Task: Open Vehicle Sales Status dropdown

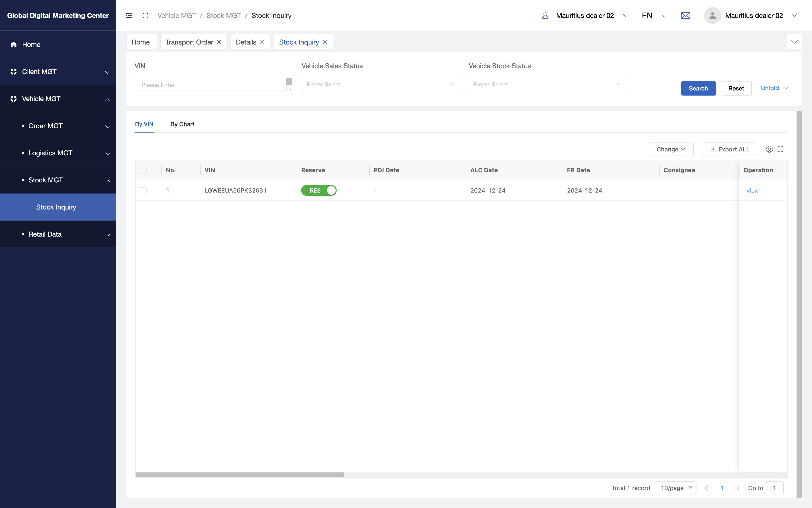Action: tap(380, 84)
